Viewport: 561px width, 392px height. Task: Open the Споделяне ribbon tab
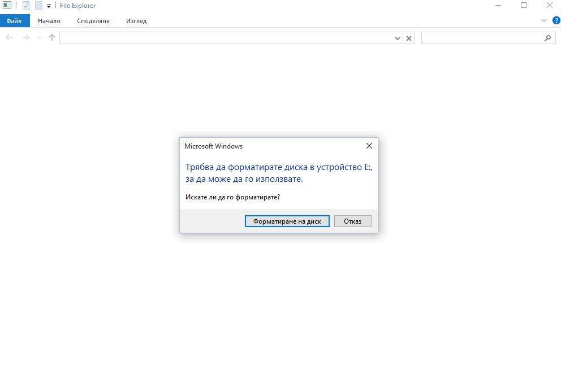coord(93,21)
